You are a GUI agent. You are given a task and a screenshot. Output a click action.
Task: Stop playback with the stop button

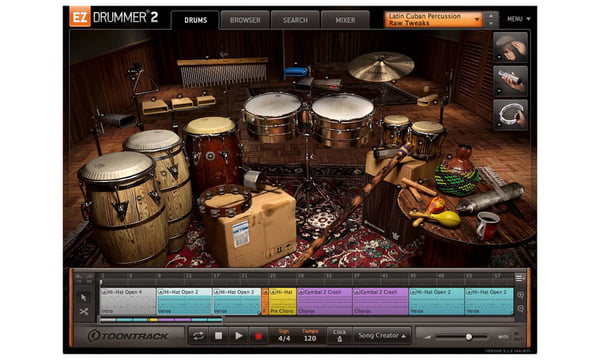(218, 336)
